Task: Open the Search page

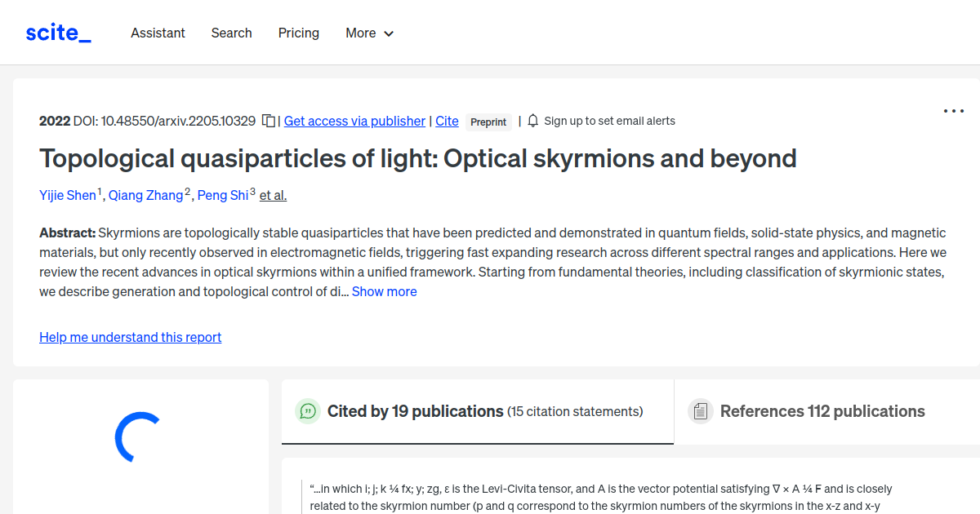Action: click(x=231, y=33)
